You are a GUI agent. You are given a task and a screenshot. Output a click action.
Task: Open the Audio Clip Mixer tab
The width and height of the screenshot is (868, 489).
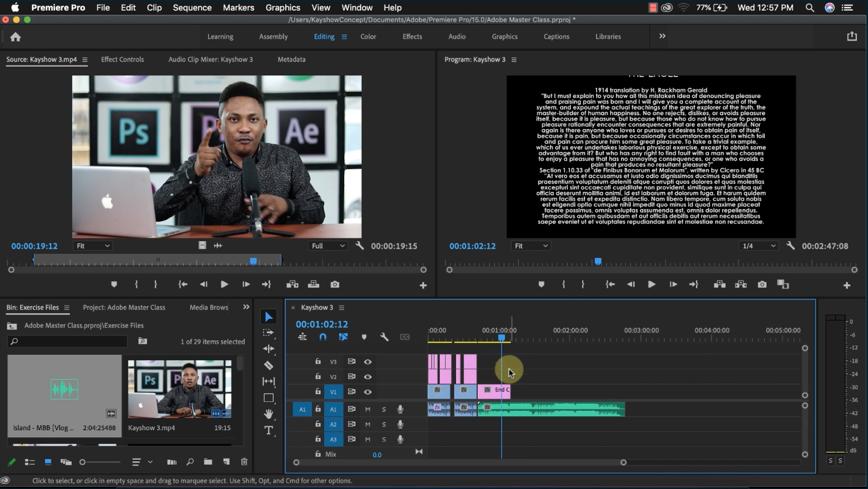coord(210,59)
